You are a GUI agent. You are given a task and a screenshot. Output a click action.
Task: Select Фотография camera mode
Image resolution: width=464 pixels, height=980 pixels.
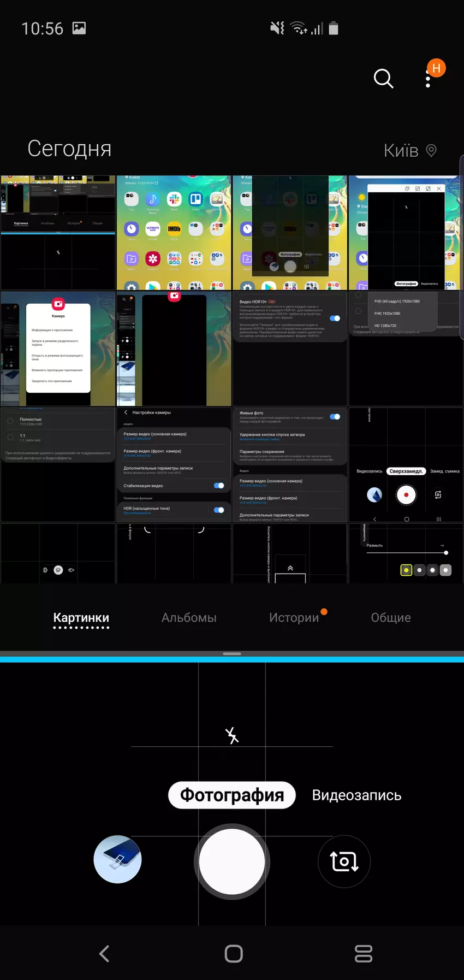coord(232,795)
